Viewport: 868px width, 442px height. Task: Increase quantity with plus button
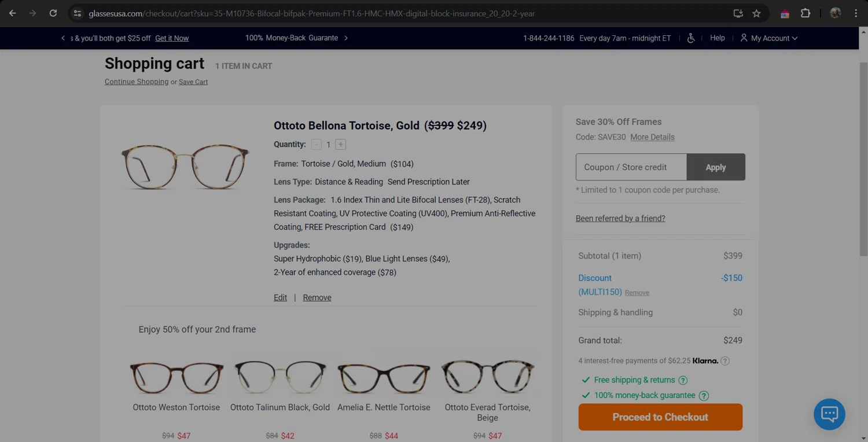pos(340,145)
